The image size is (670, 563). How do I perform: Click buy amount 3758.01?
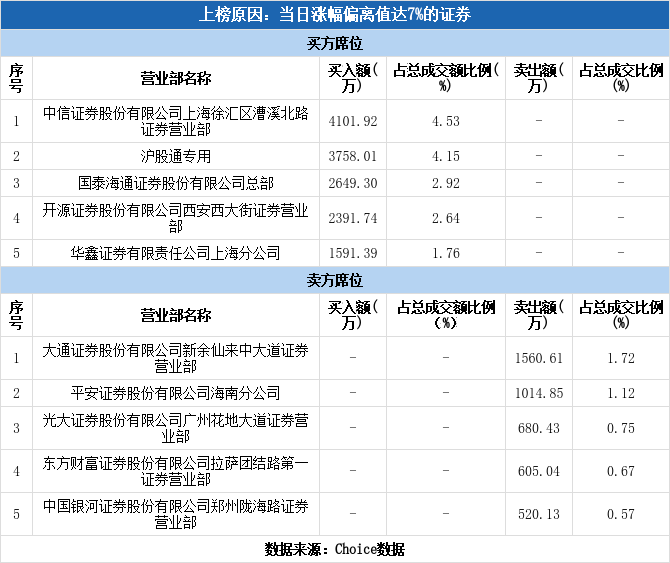[353, 156]
